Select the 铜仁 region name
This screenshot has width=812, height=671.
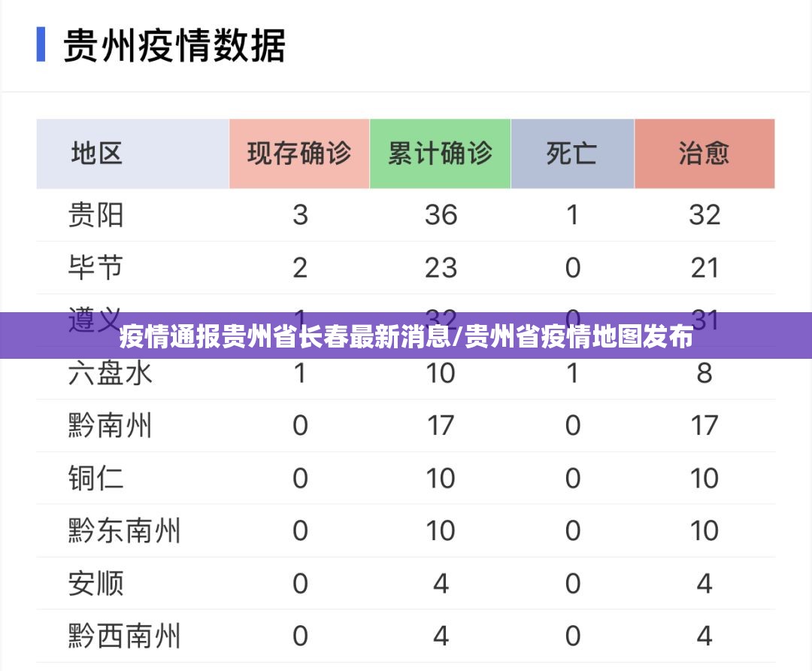pyautogui.click(x=95, y=478)
